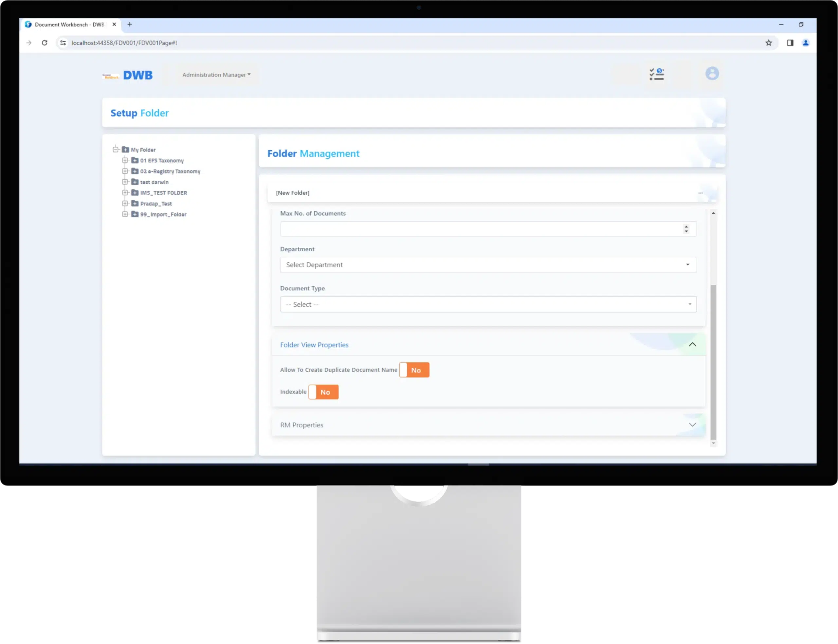Screen dimensions: 838x644
Task: Click the 99_Import_Folder folder icon
Action: (x=135, y=214)
